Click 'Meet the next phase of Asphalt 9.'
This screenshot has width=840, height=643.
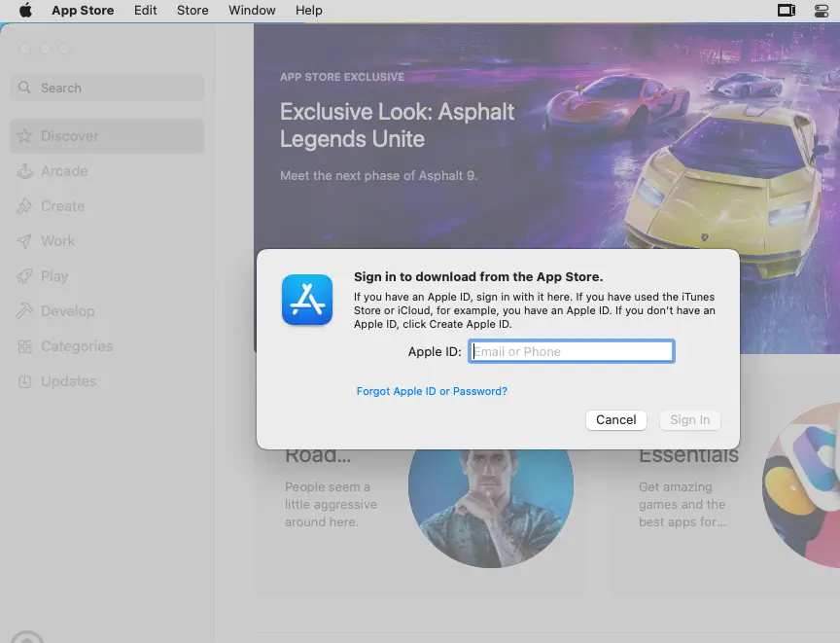378,175
